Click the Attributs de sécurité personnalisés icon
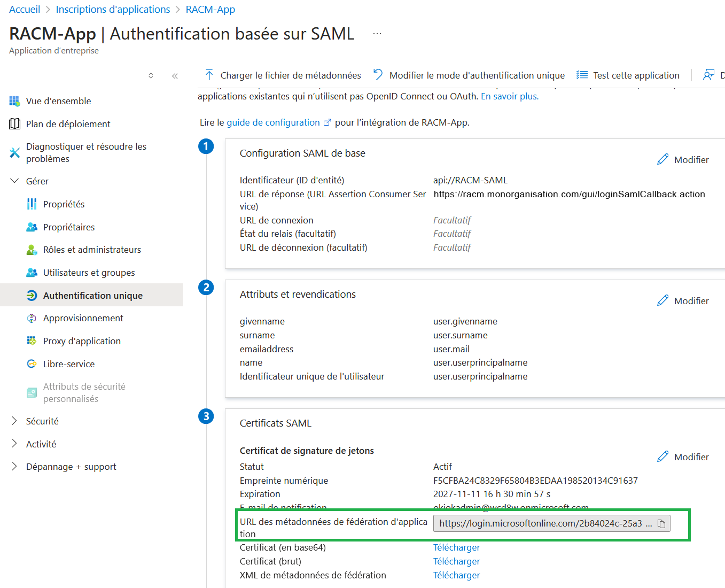The image size is (725, 588). [32, 393]
